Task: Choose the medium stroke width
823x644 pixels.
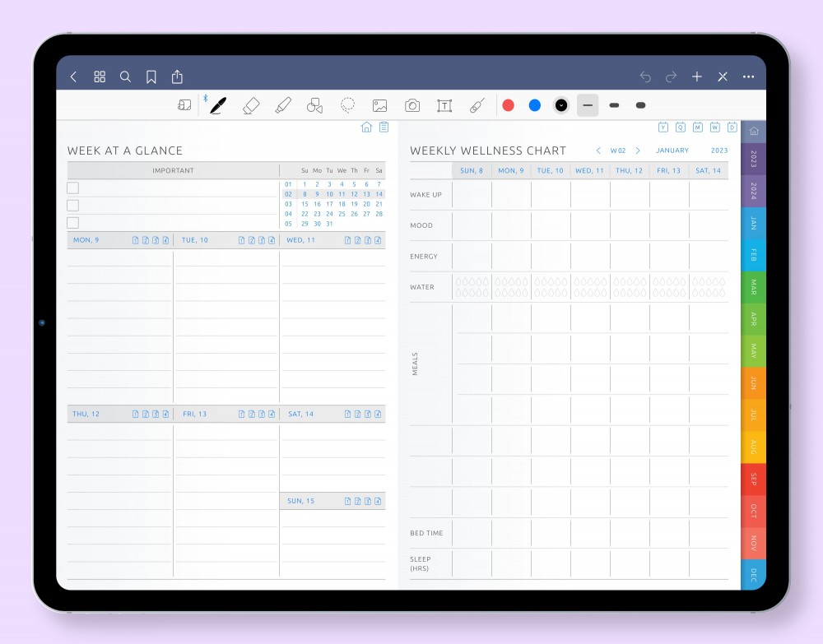Action: (614, 105)
